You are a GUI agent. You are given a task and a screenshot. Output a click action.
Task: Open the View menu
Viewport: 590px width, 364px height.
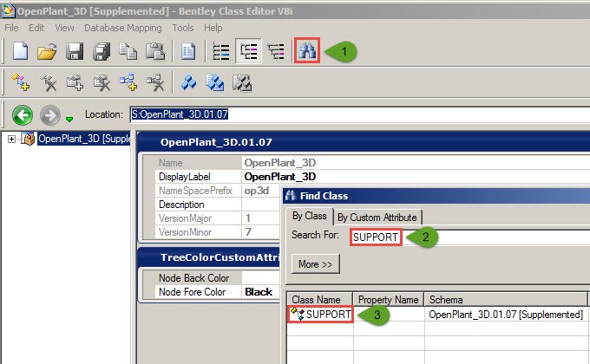click(x=64, y=28)
